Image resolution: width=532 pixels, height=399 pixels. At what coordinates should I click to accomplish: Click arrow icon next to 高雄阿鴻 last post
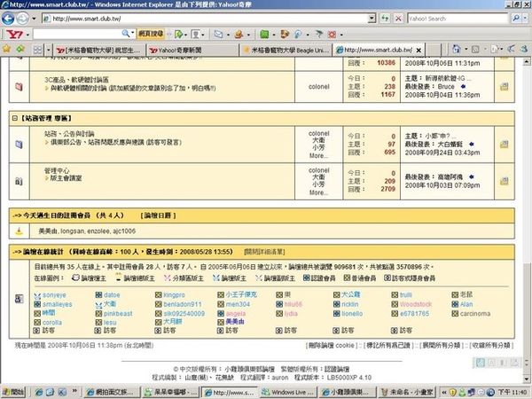(x=471, y=176)
